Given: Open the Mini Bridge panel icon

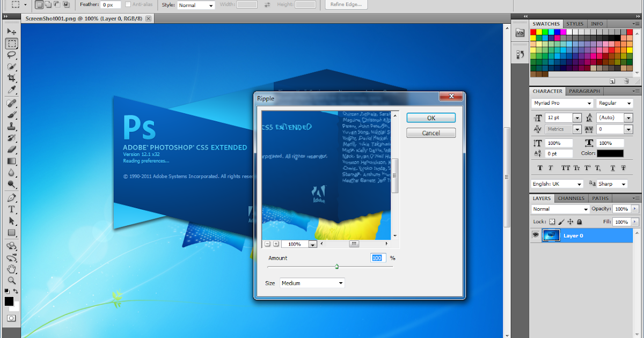Looking at the screenshot, I should click(519, 33).
